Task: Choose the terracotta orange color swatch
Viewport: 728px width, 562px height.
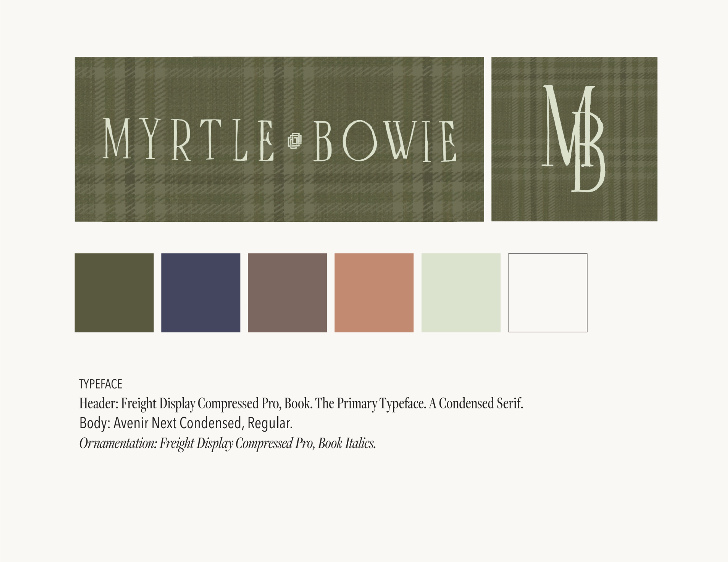Action: point(374,293)
